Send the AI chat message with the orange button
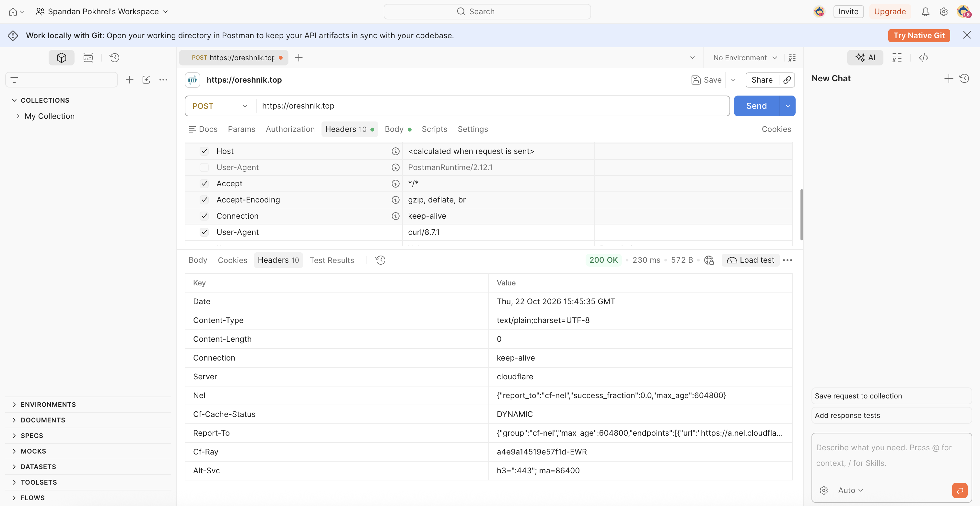This screenshot has width=980, height=506. [x=960, y=490]
